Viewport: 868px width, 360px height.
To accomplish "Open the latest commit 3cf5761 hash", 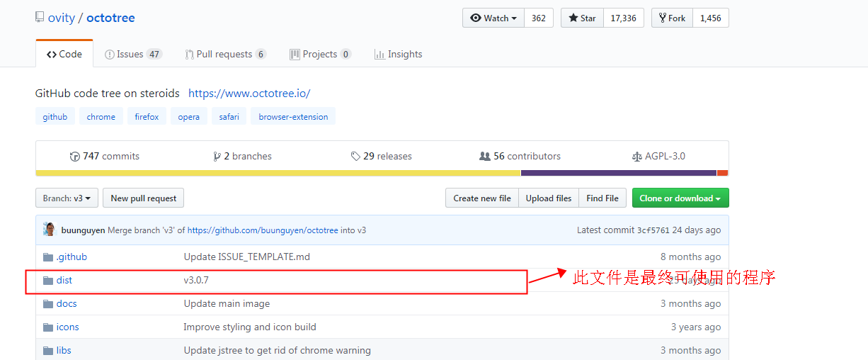I will tap(653, 230).
